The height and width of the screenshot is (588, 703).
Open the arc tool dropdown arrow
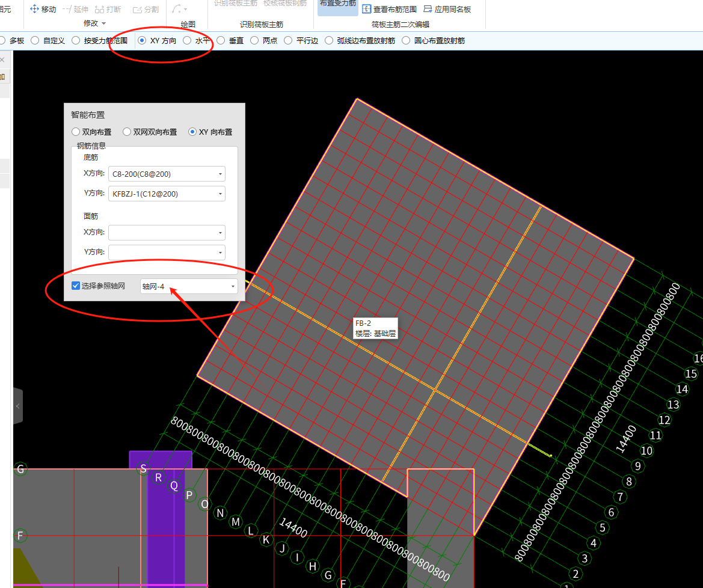point(186,10)
